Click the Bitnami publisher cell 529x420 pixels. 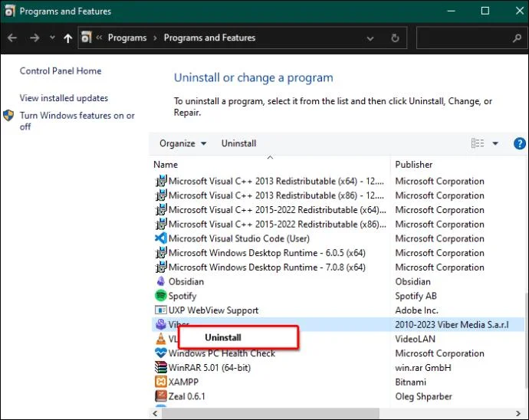pos(410,382)
